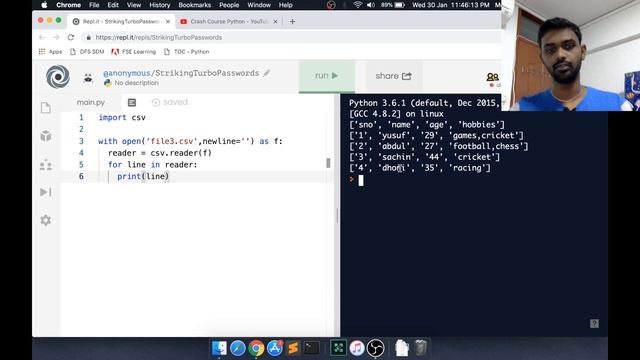Viewport: 640px width, 360px height.
Task: Close the Crash Course Python tab
Action: click(x=275, y=22)
